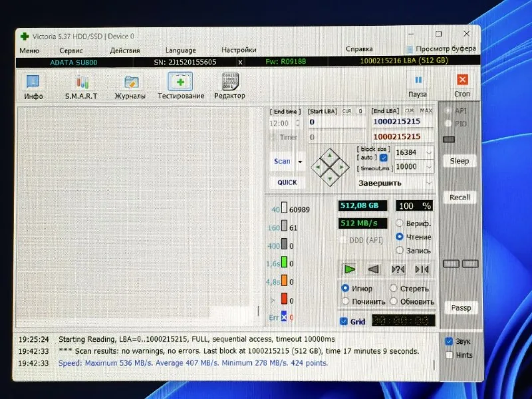Screen dimensions: 532x399
Task: Click the random seek ▶?◀ button
Action: point(398,269)
